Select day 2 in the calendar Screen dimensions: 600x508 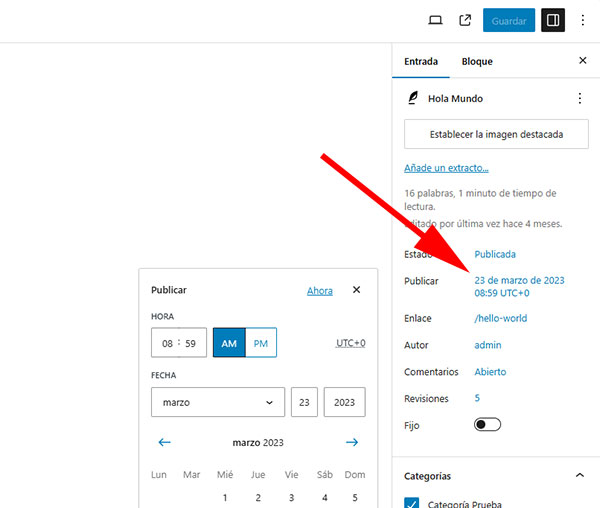(258, 498)
